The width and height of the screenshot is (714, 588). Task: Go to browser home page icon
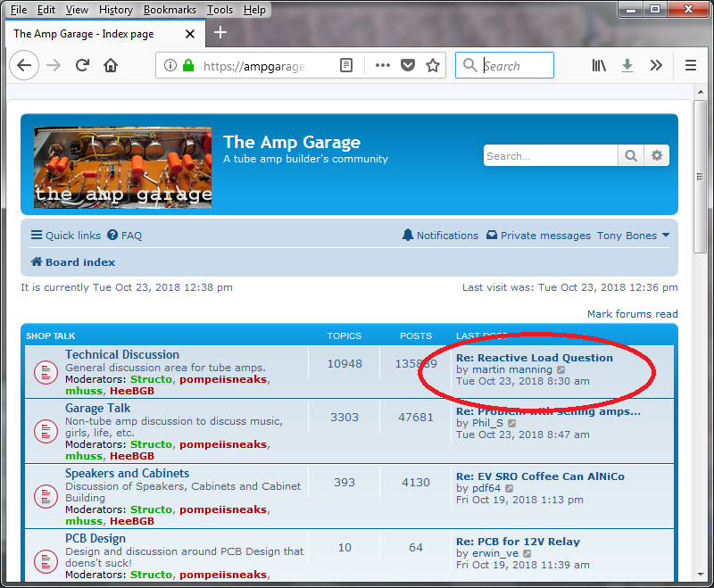[x=111, y=65]
